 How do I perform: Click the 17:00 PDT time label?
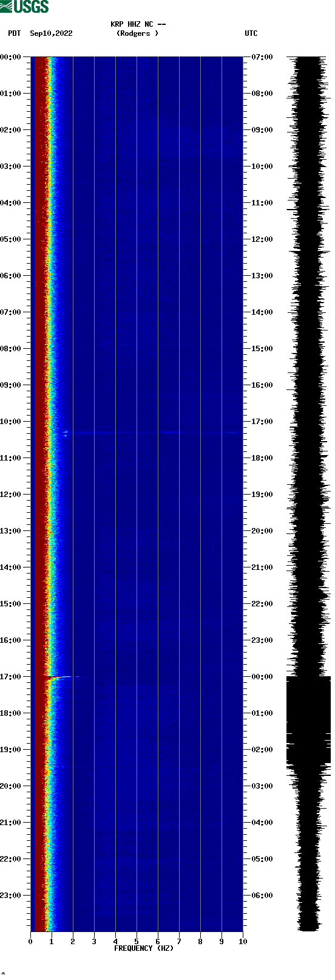click(10, 677)
